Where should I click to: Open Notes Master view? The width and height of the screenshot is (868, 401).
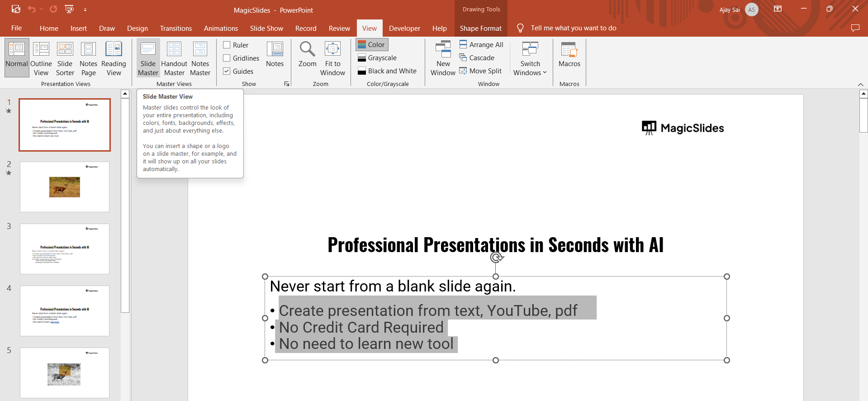click(x=200, y=59)
